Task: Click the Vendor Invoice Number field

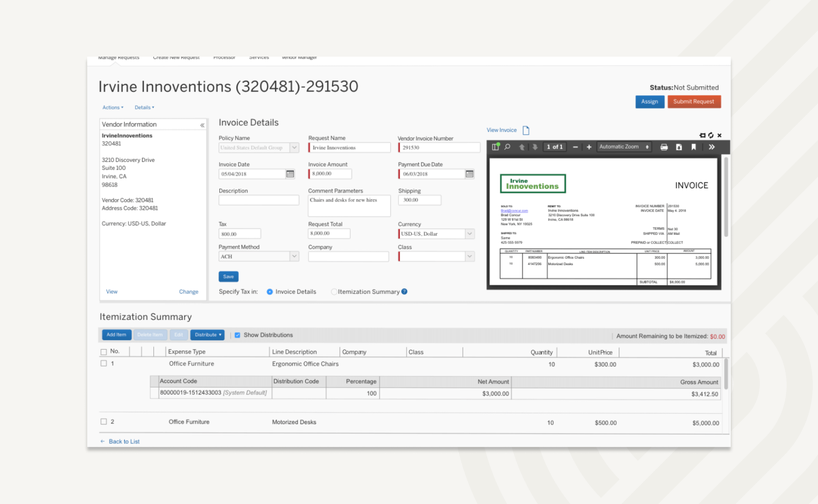Action: coord(439,148)
